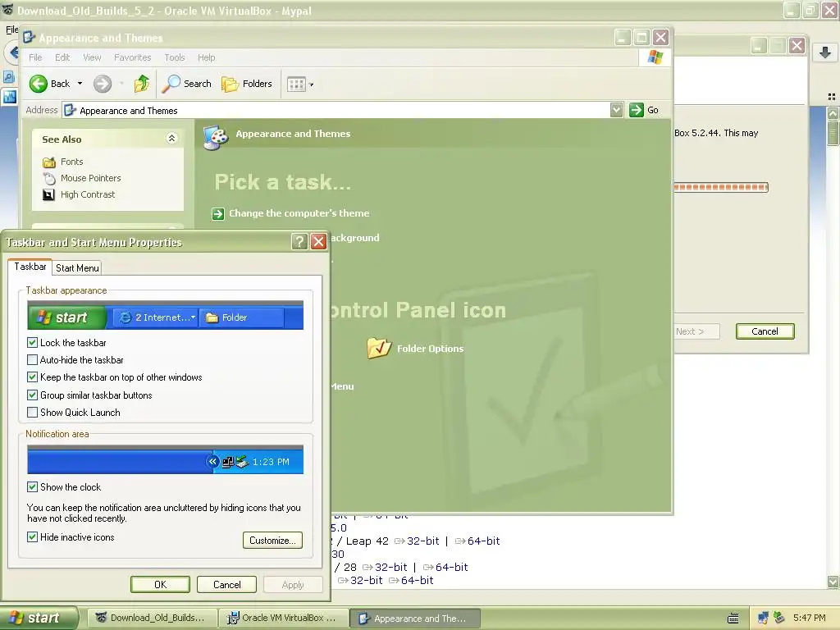
Task: Click the Help question mark button
Action: 299,242
